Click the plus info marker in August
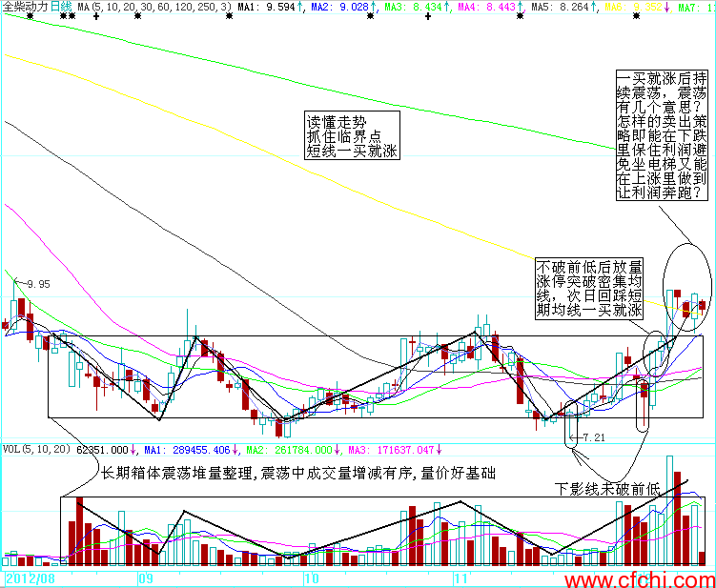 pos(96,16)
